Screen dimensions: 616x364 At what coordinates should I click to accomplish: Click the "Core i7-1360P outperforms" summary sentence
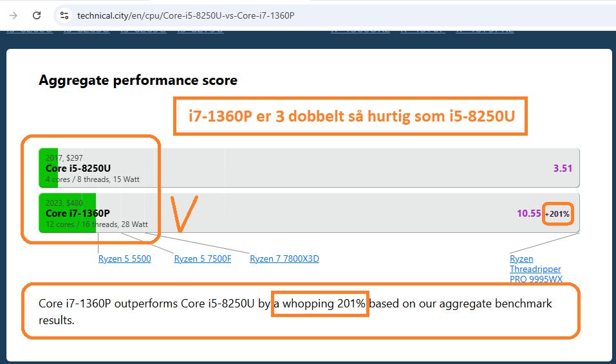click(x=295, y=312)
